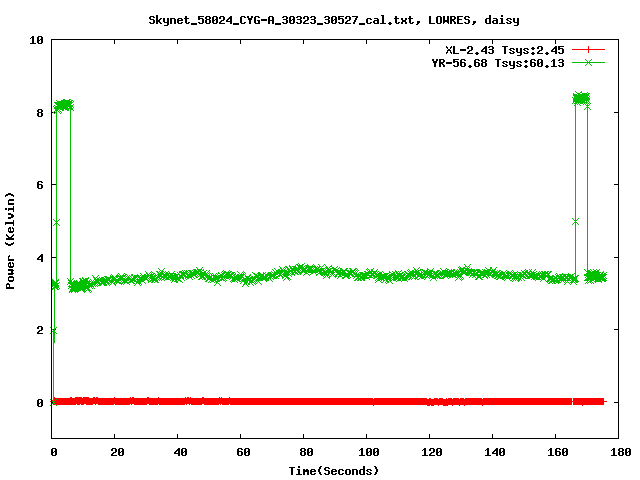Image resolution: width=640 pixels, height=480 pixels.
Task: Click x-axis tick label 60
Action: point(243,452)
